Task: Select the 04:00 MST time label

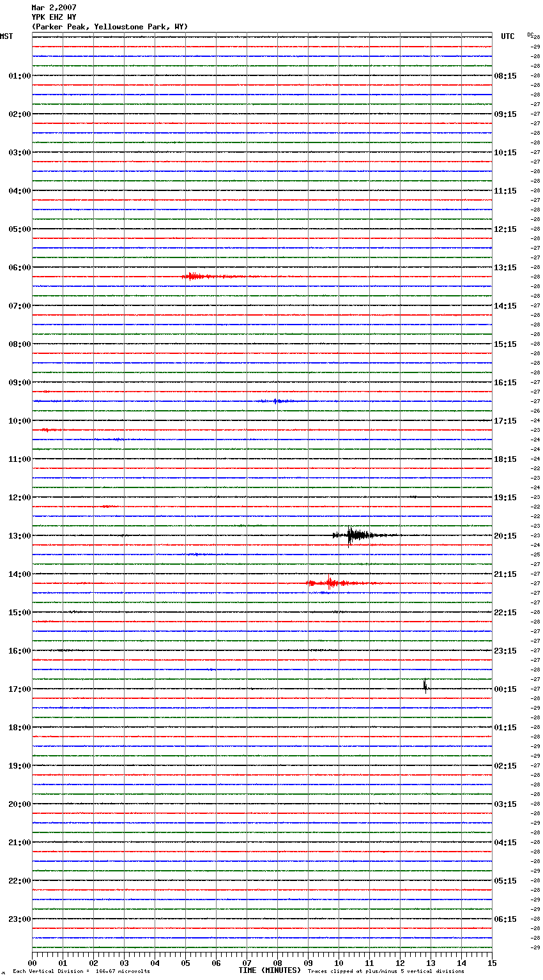Action: [x=20, y=191]
